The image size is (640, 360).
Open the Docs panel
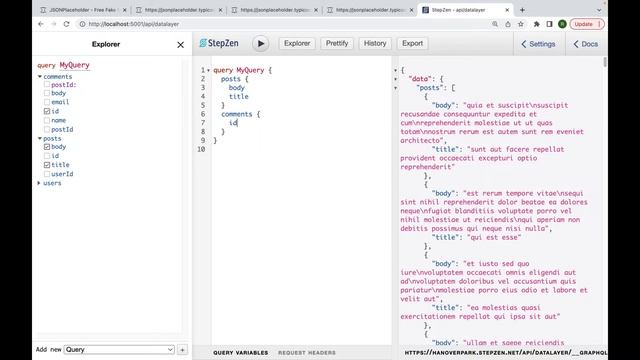[x=586, y=44]
